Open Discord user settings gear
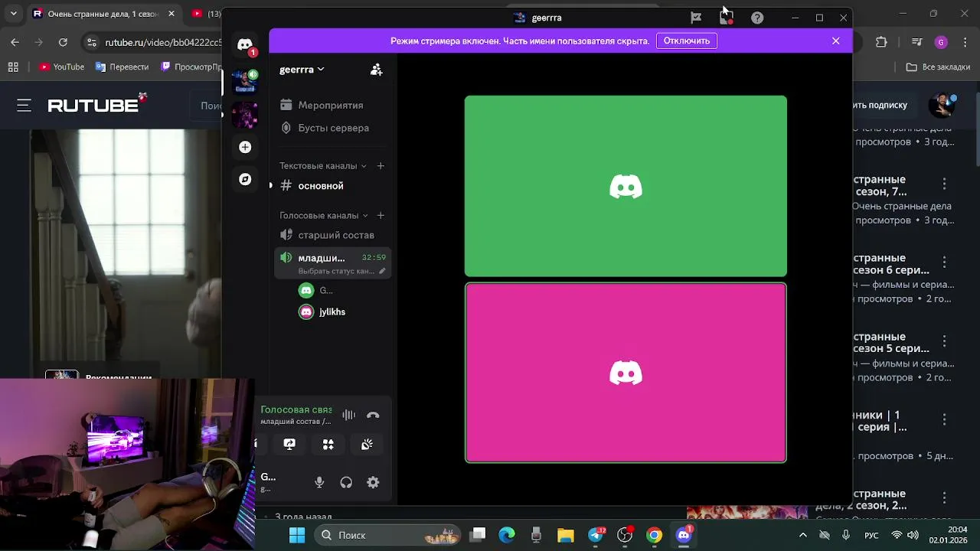This screenshot has width=980, height=551. [373, 482]
